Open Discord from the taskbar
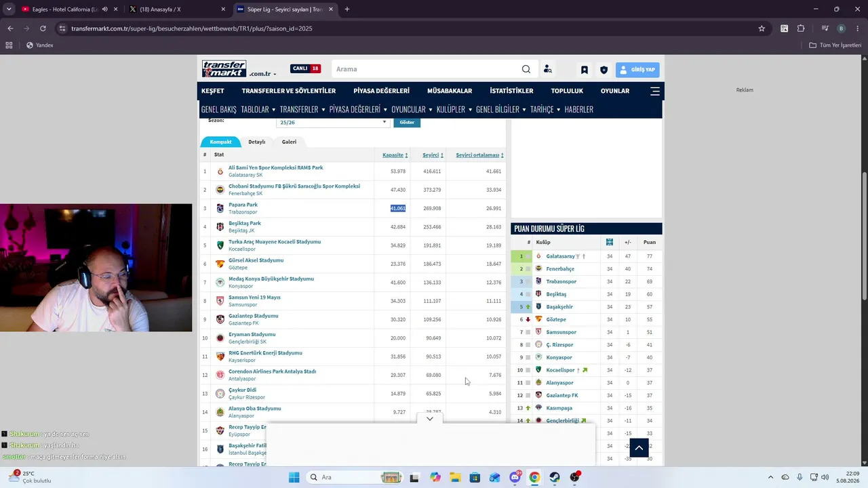The image size is (868, 488). pyautogui.click(x=515, y=477)
